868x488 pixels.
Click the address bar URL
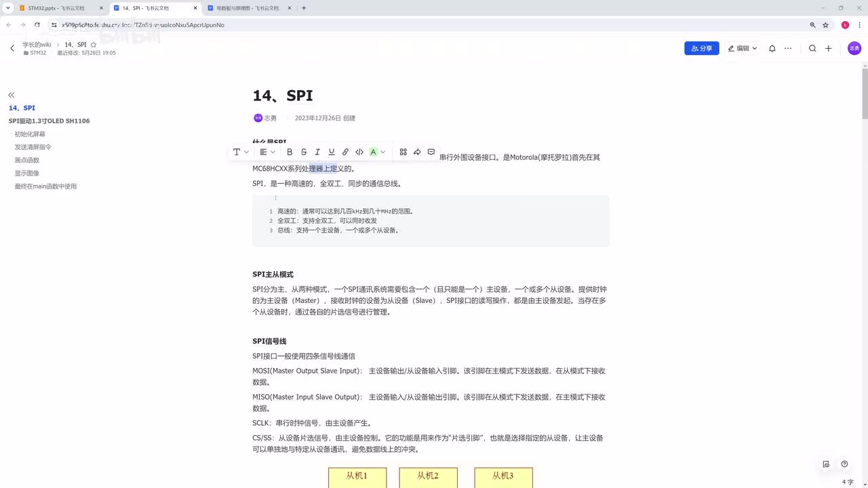(142, 25)
